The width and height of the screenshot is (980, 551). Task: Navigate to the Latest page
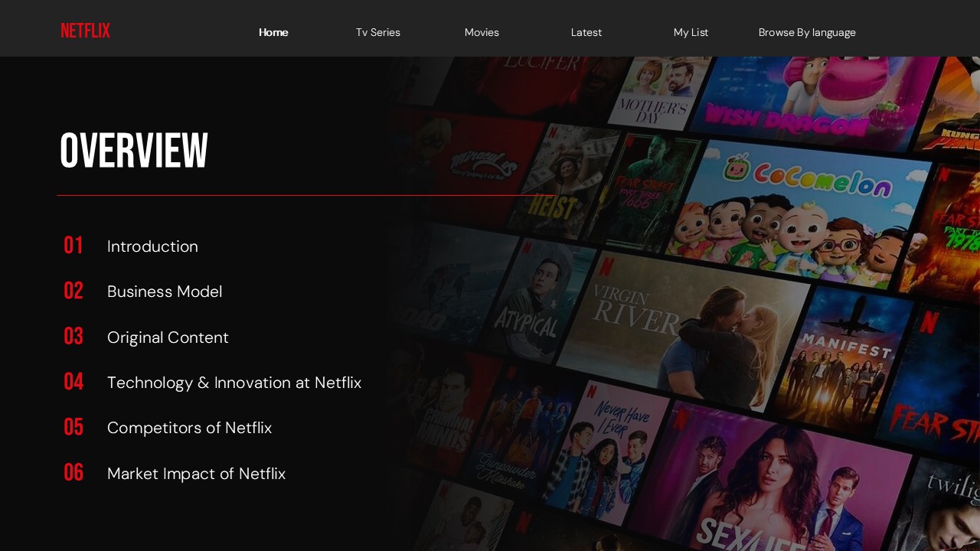pos(586,32)
